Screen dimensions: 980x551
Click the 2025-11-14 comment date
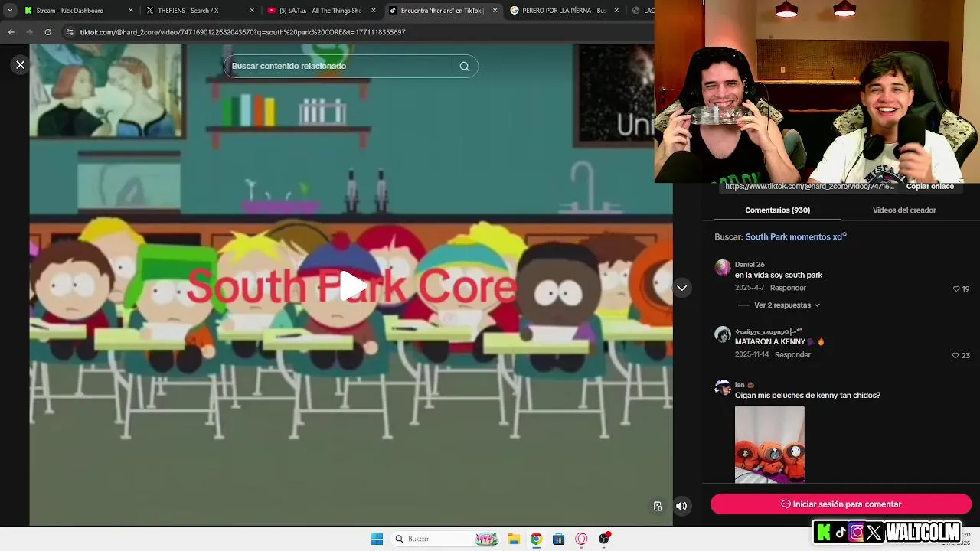tap(752, 354)
